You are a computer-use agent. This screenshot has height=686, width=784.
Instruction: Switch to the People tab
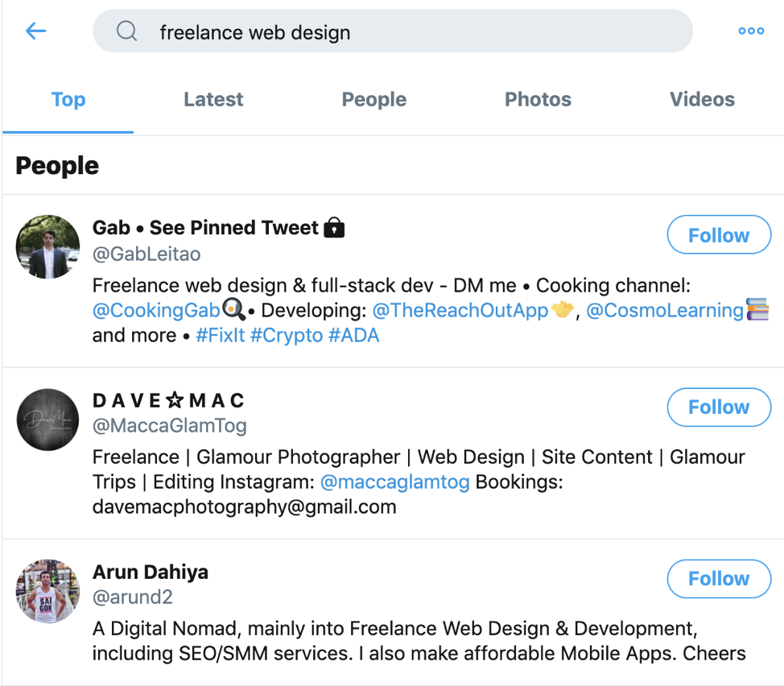(374, 99)
